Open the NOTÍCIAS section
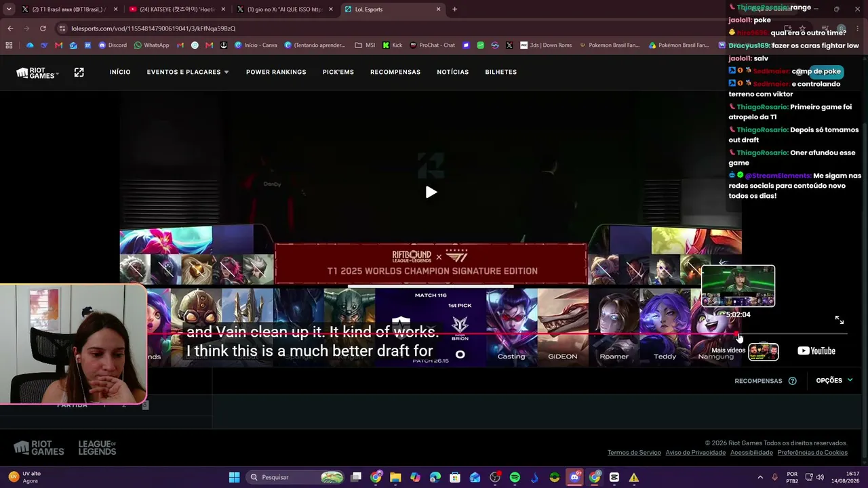 (453, 72)
